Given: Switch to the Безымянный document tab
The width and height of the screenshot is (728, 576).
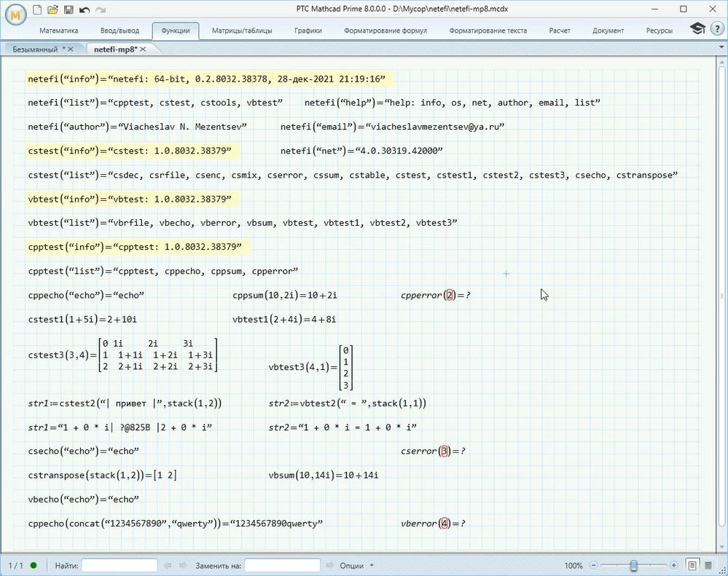Looking at the screenshot, I should click(35, 50).
